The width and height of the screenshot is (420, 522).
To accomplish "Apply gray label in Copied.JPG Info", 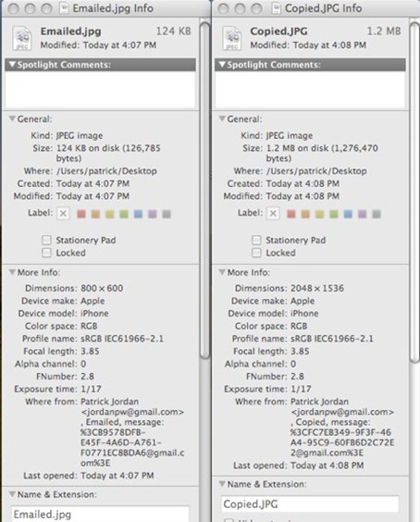I will 377,214.
